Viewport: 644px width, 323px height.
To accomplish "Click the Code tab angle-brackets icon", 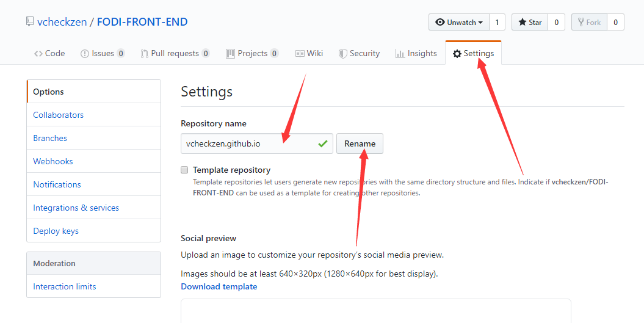I will tap(38, 54).
